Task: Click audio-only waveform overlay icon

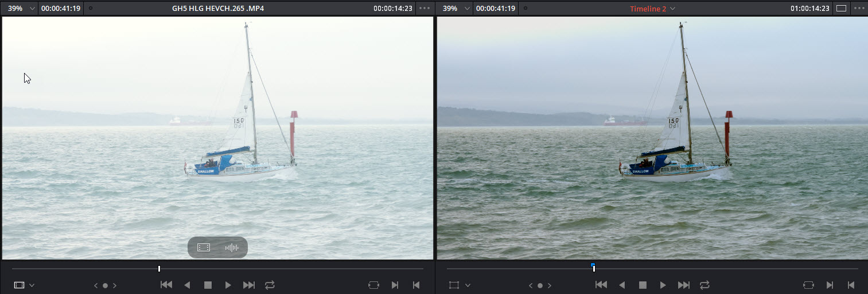Action: (x=232, y=247)
